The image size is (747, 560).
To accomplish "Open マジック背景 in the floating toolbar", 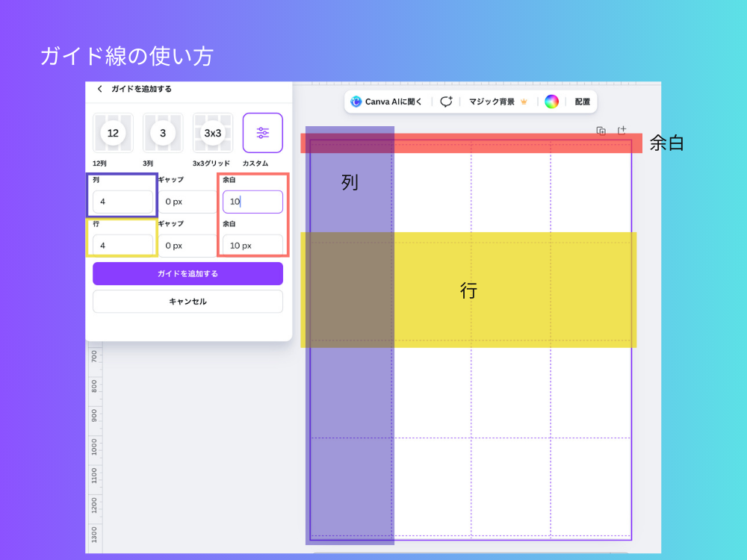I will point(492,102).
